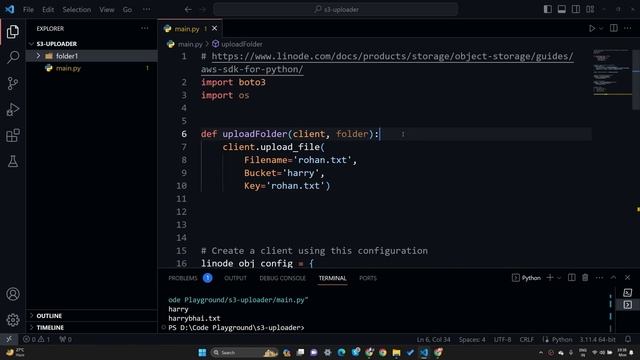Change the CRLF end of line sequence
Image resolution: width=640 pixels, height=360 pixels.
(527, 339)
